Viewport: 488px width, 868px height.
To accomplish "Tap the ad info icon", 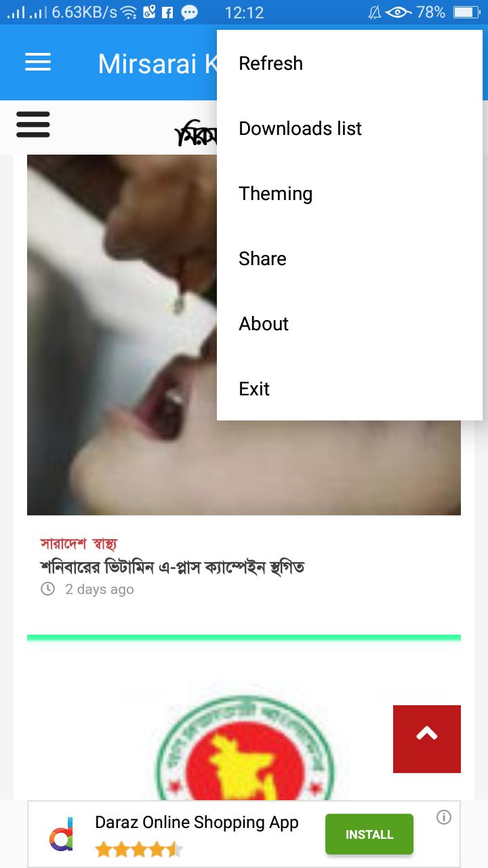I will coord(444,817).
